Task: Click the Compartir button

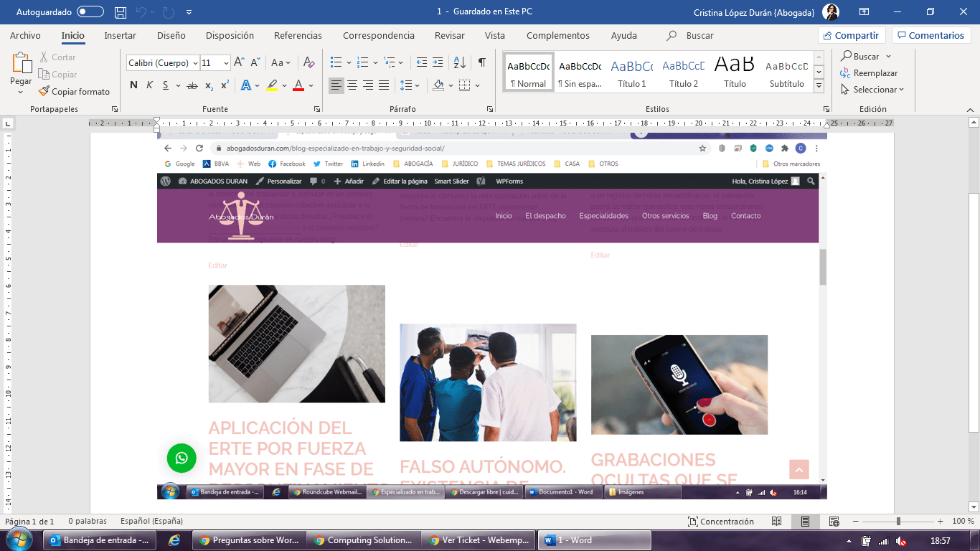Action: (x=852, y=35)
